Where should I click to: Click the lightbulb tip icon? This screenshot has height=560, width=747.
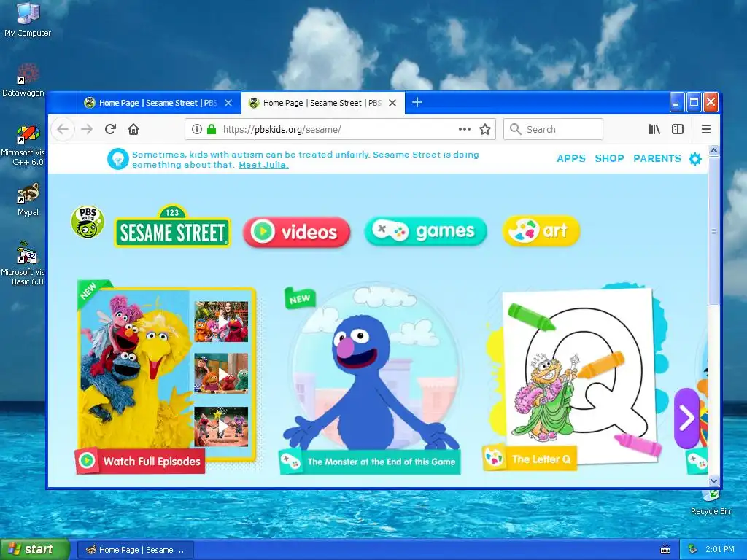[x=117, y=159]
